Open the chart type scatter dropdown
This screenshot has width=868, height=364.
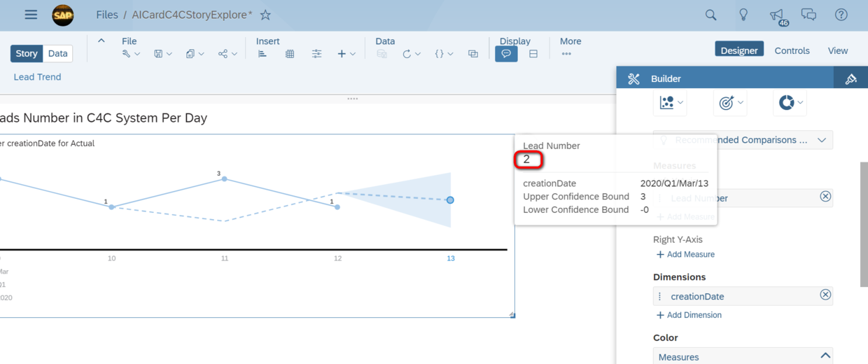(671, 103)
